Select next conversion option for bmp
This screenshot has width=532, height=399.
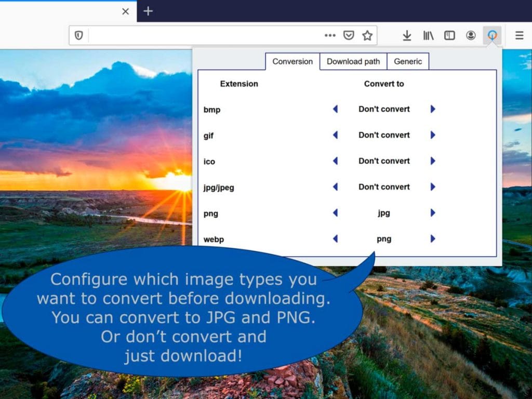click(x=433, y=109)
